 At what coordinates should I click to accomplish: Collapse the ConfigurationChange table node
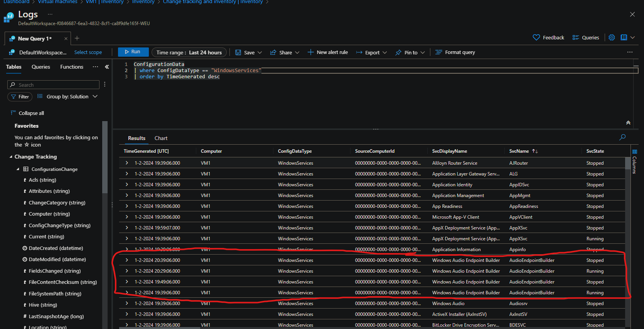pos(18,169)
